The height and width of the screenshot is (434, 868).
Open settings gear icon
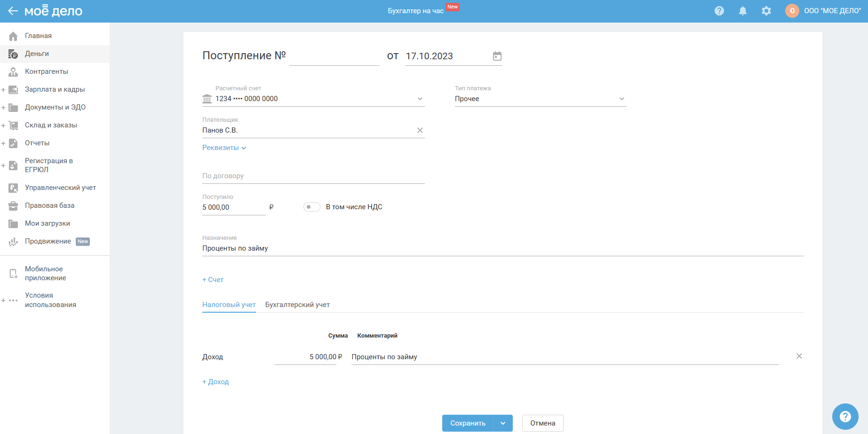tap(766, 11)
